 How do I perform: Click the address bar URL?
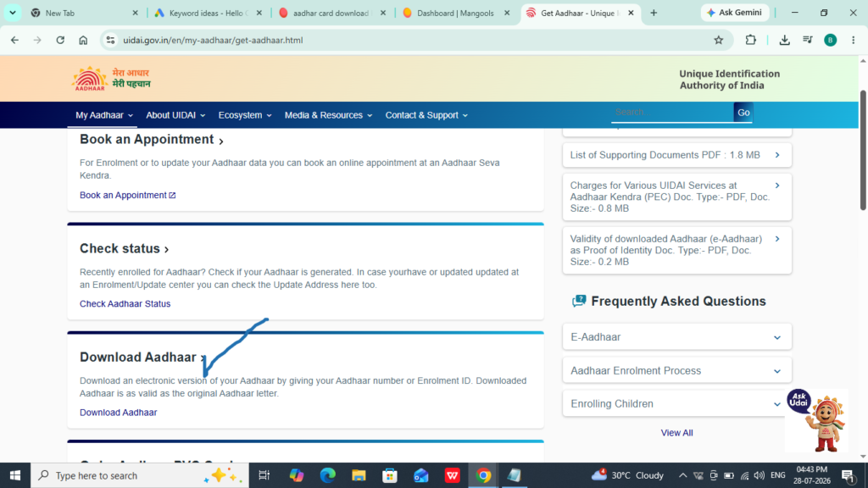coord(213,40)
